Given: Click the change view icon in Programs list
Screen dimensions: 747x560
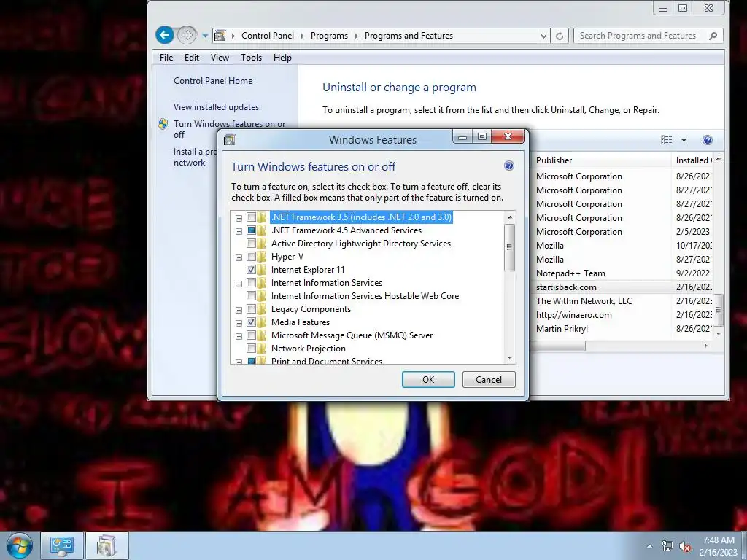Looking at the screenshot, I should [667, 139].
